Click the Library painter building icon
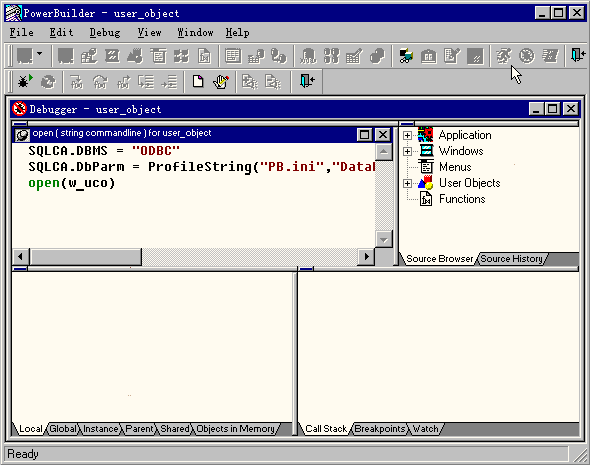This screenshot has height=465, width=590. point(429,56)
